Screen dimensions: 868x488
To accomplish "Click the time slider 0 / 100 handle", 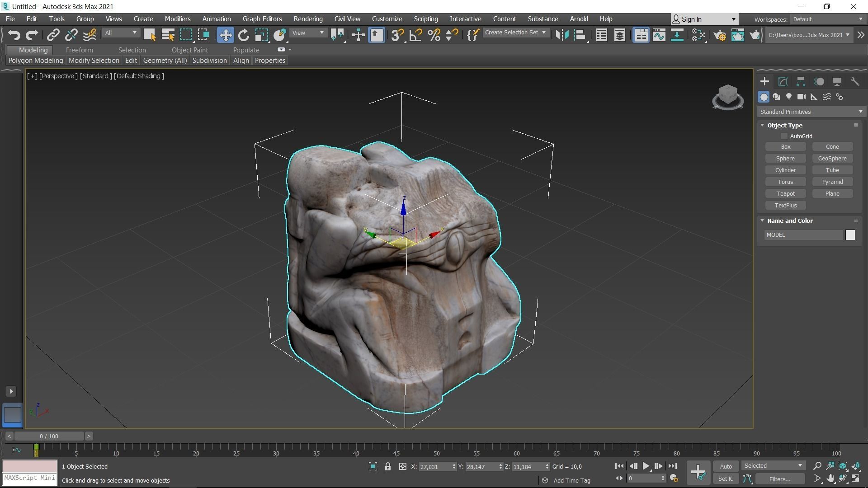I will pos(49,436).
